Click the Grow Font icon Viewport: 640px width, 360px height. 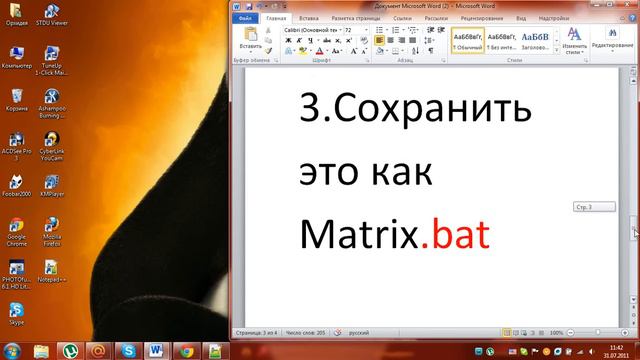click(354, 51)
